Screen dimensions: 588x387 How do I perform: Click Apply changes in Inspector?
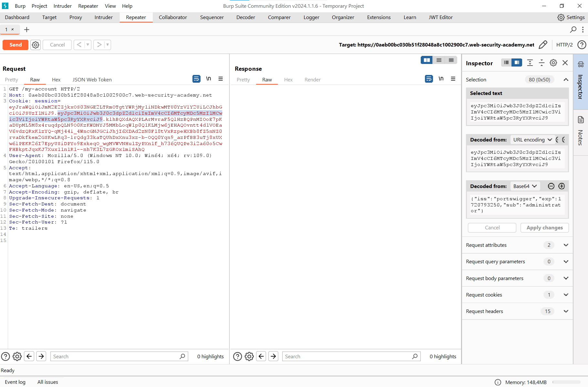(x=544, y=228)
